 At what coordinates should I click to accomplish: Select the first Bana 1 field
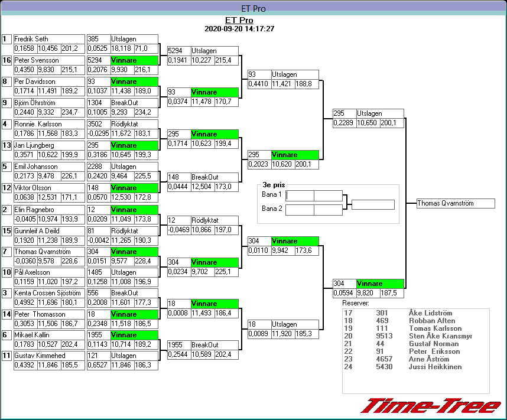click(300, 196)
